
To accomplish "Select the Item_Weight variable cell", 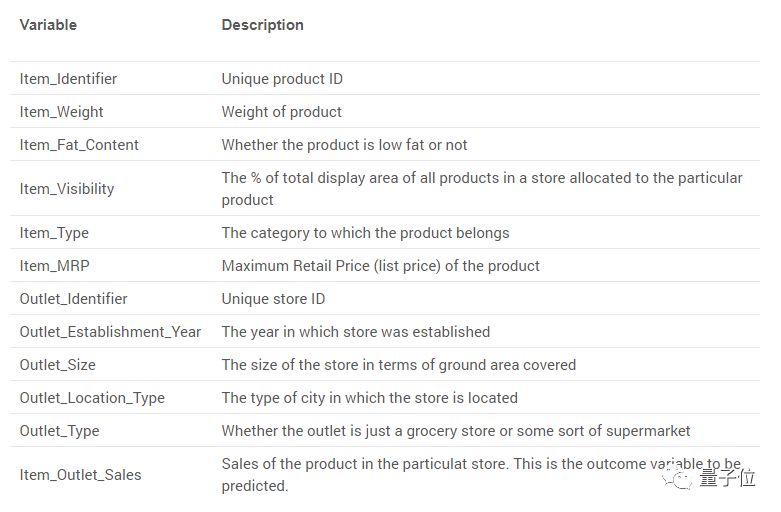I will 61,112.
